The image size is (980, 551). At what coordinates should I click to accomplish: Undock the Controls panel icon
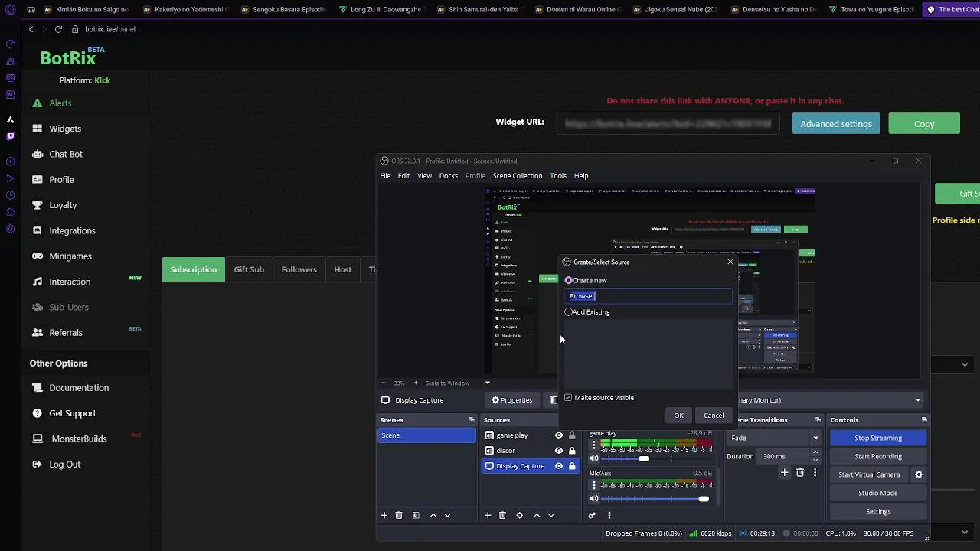click(x=924, y=420)
